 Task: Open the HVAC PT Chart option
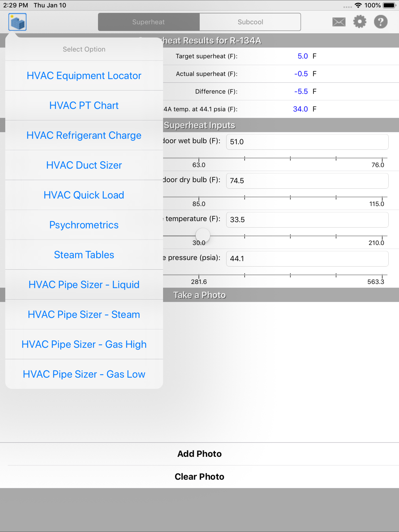coord(84,105)
